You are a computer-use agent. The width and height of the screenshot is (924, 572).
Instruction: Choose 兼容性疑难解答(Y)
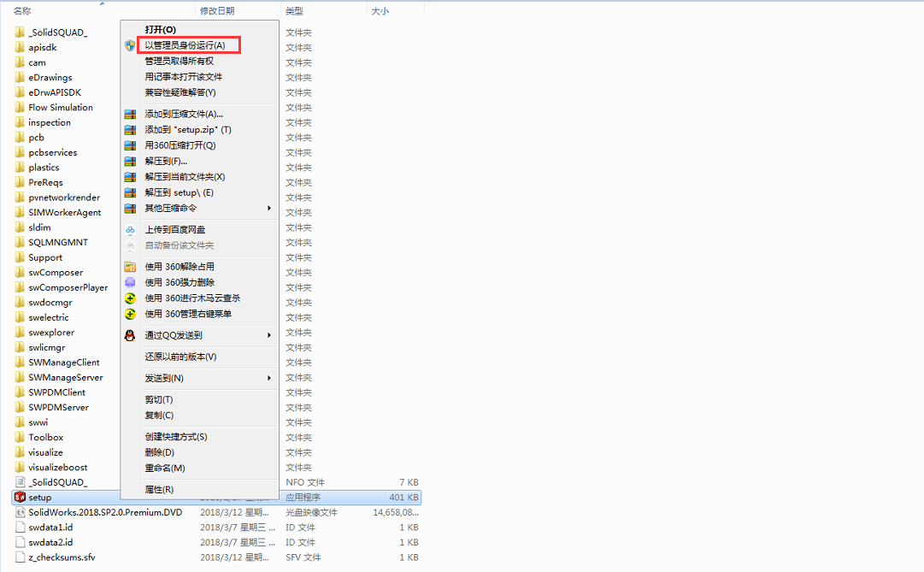tap(180, 92)
